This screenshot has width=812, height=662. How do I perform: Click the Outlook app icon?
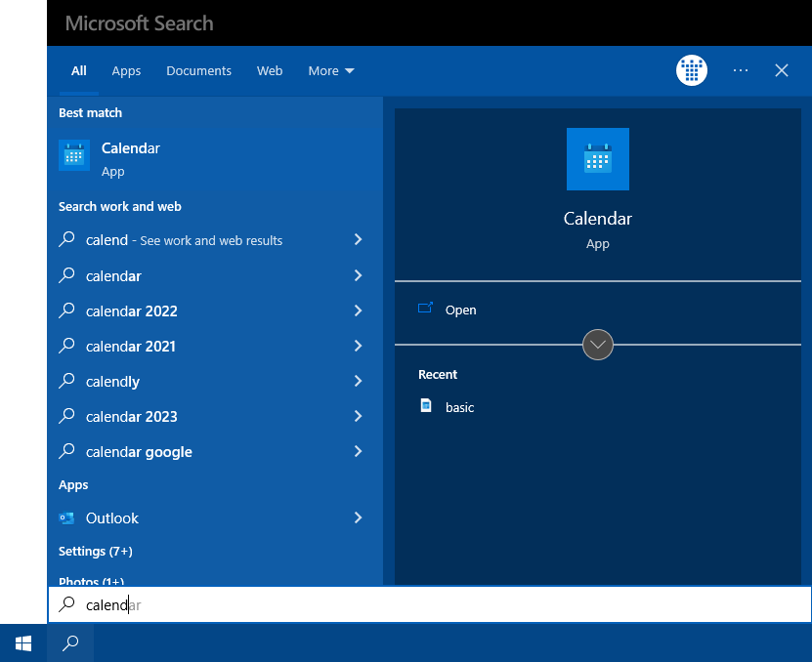tap(66, 517)
